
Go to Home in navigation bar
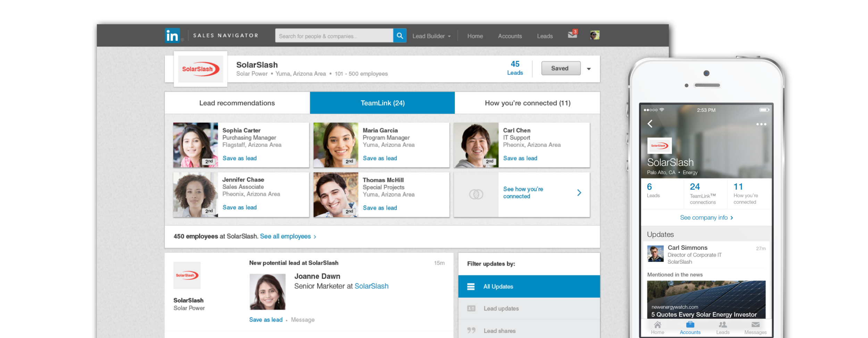pos(475,36)
